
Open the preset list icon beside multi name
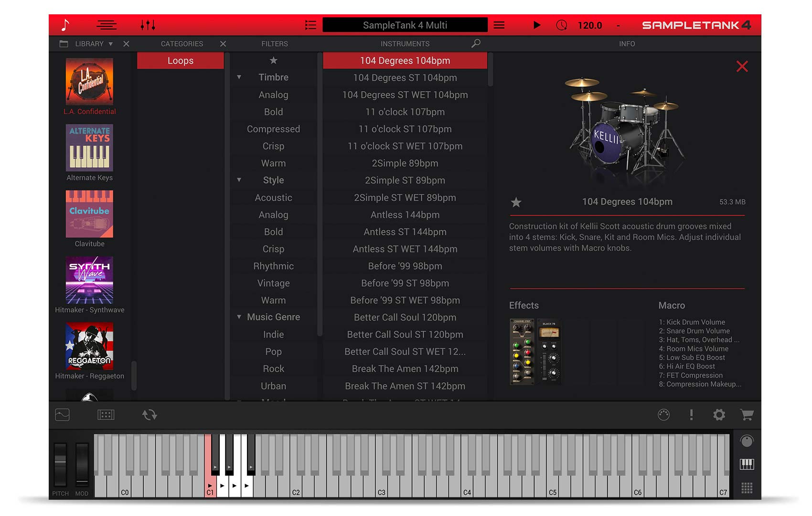[310, 25]
